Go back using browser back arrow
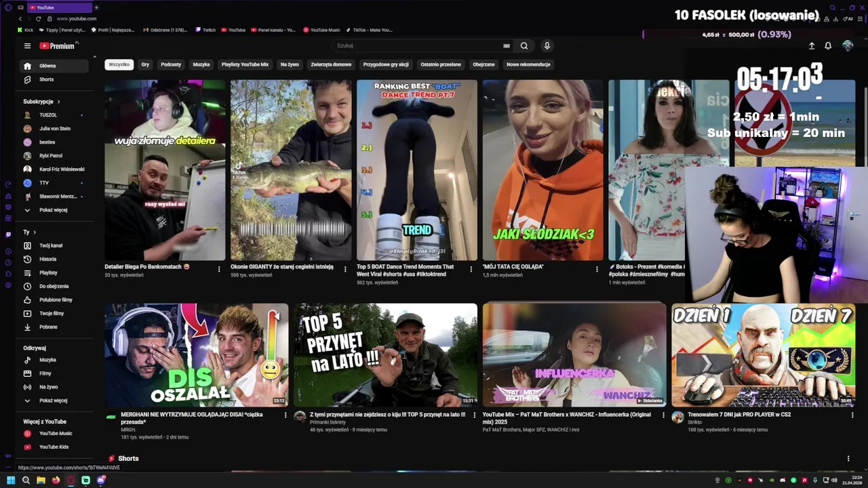Viewport: 868px width, 488px height. coord(20,18)
